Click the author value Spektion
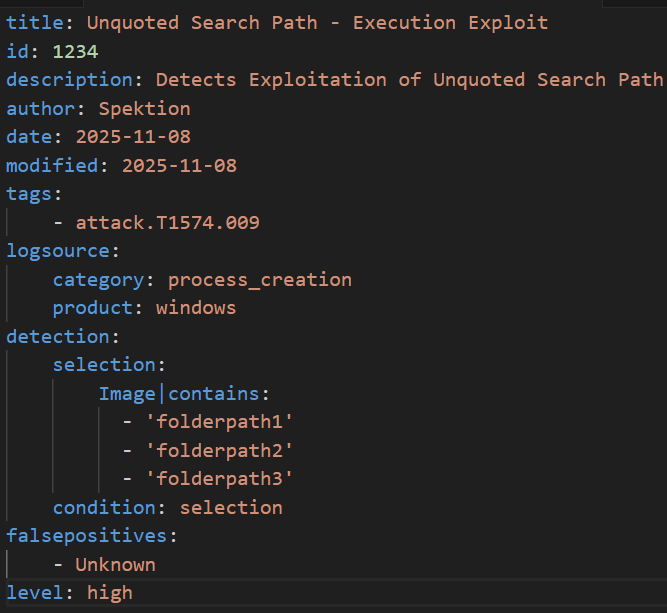This screenshot has height=613, width=667. 144,108
